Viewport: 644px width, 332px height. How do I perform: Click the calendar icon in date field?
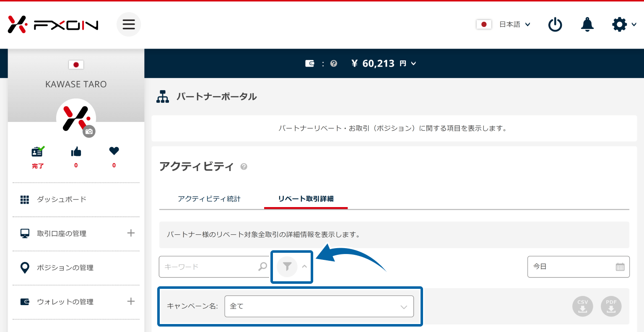tap(620, 267)
